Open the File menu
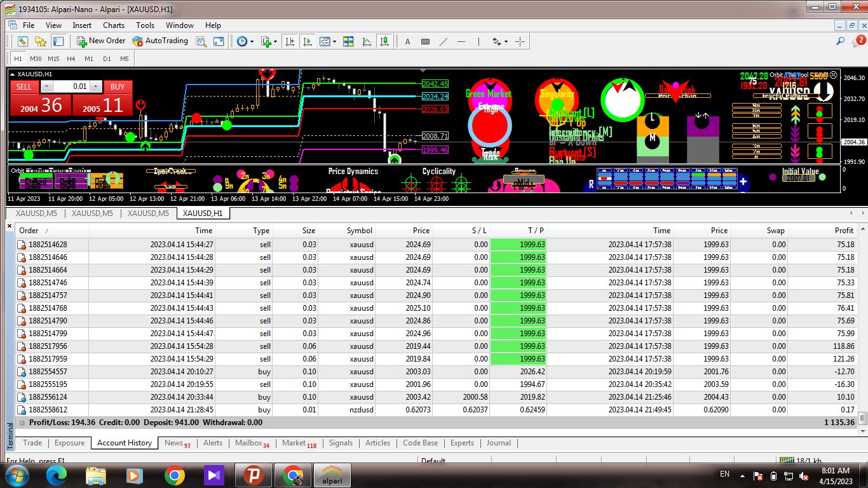 point(29,25)
